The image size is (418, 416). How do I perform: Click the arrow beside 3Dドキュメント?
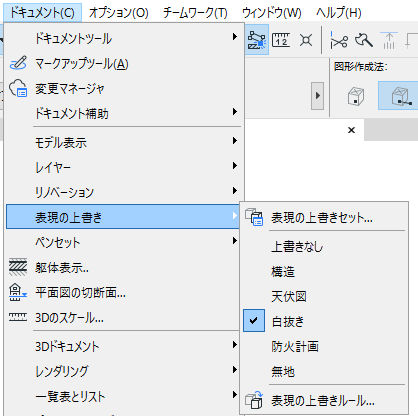pyautogui.click(x=235, y=345)
